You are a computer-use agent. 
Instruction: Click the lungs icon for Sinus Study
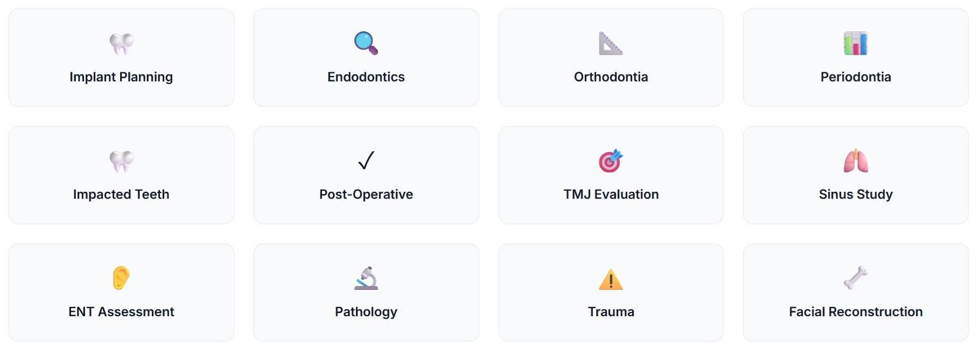point(855,161)
